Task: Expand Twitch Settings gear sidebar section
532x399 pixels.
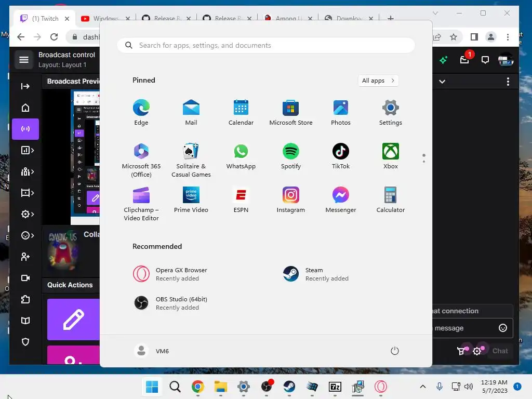Action: [x=27, y=214]
